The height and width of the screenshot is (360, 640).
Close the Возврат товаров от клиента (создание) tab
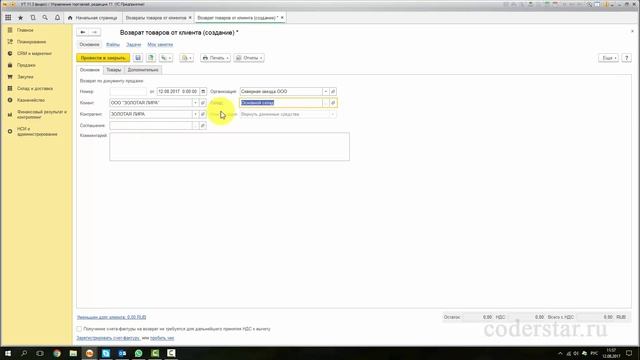click(282, 18)
